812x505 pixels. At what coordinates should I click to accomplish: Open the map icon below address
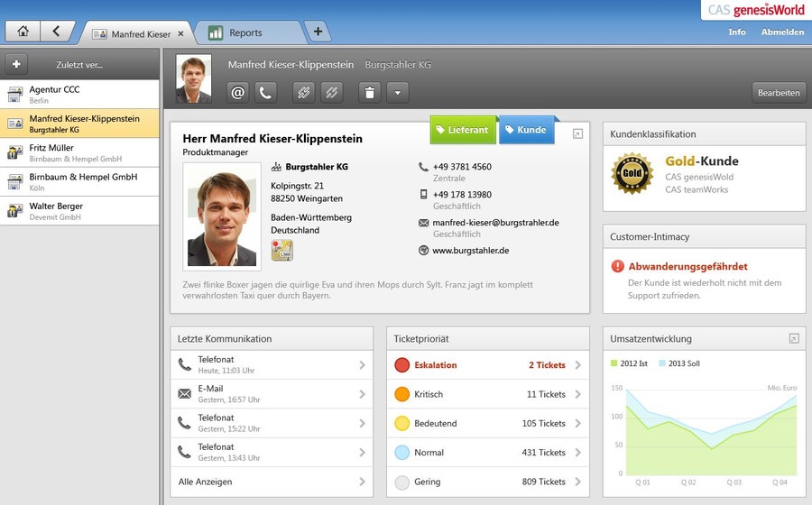point(282,250)
